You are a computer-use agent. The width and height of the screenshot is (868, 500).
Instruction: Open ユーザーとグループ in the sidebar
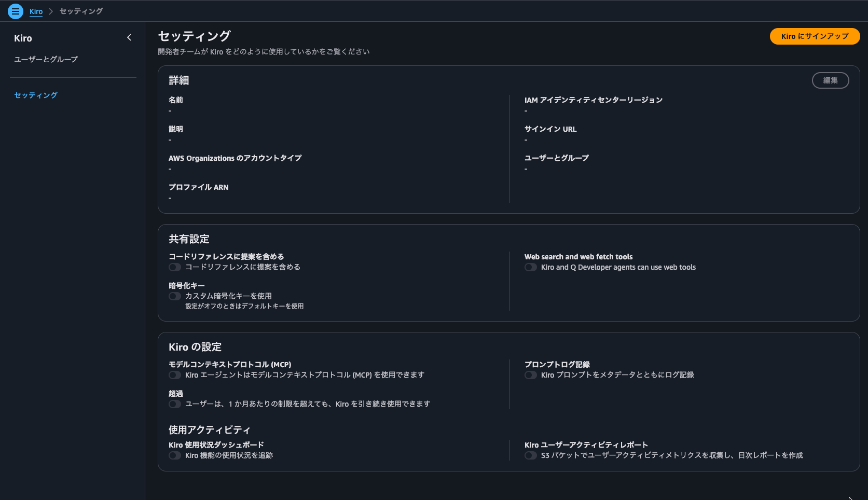46,59
